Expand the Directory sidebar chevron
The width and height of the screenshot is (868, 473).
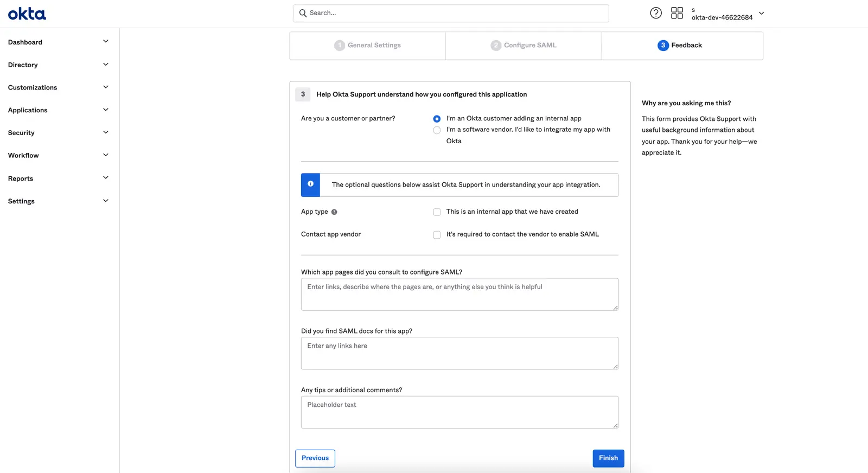(106, 64)
